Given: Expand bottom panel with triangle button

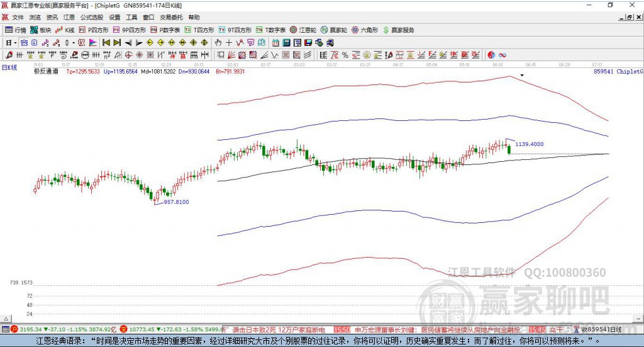Looking at the screenshot, I should 6,319.
